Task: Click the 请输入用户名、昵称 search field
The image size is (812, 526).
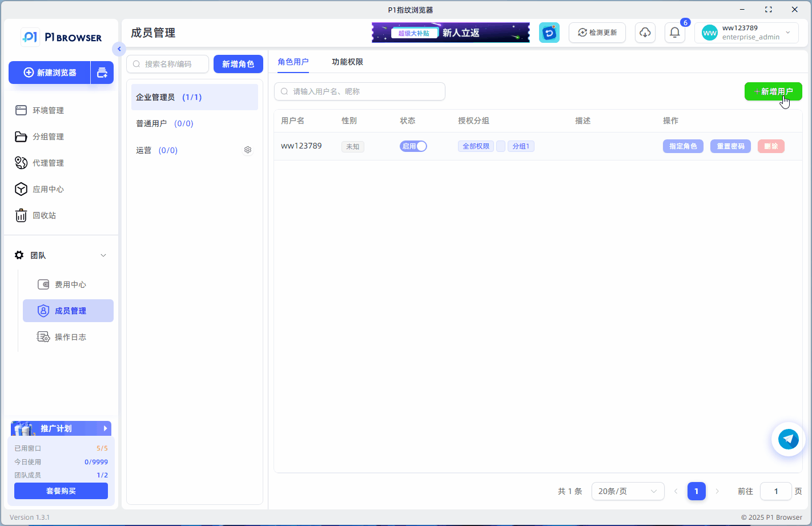Action: [x=359, y=91]
